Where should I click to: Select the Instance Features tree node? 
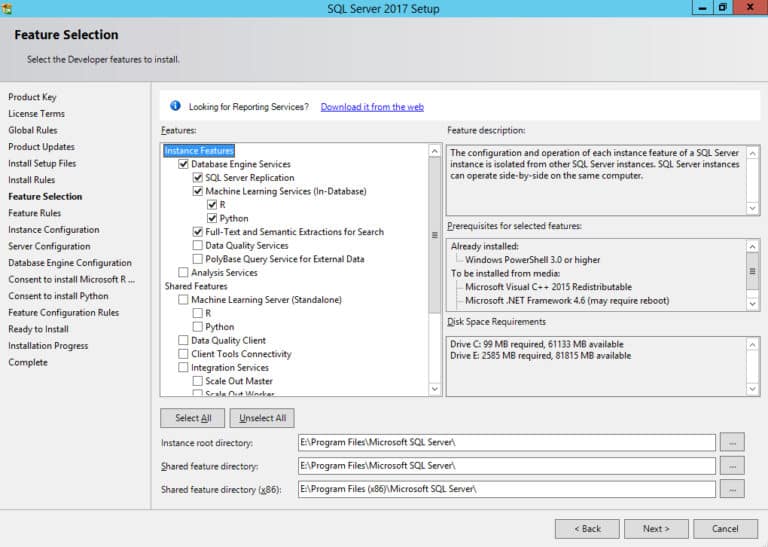pos(199,150)
